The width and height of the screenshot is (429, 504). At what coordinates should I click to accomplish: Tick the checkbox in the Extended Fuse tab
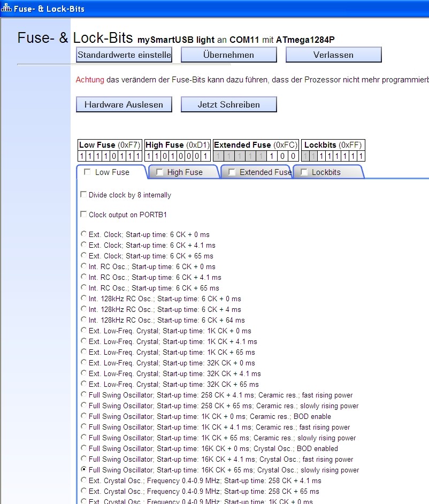click(x=232, y=172)
